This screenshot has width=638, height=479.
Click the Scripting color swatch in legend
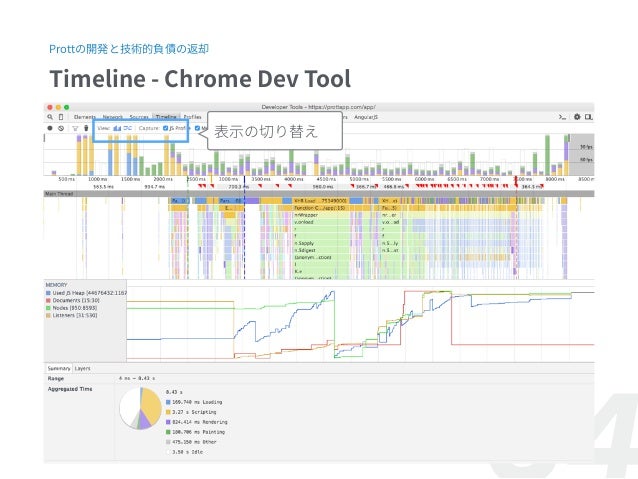[168, 412]
